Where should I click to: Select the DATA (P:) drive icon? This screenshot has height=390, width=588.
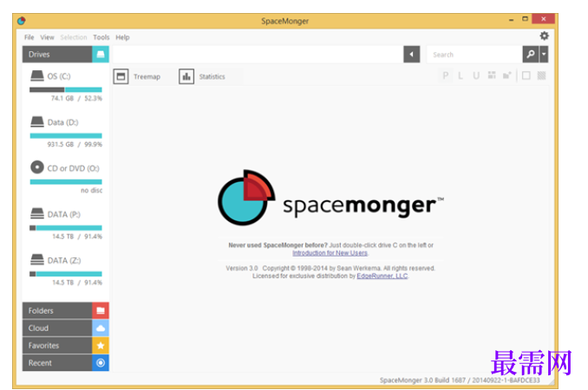(x=36, y=213)
